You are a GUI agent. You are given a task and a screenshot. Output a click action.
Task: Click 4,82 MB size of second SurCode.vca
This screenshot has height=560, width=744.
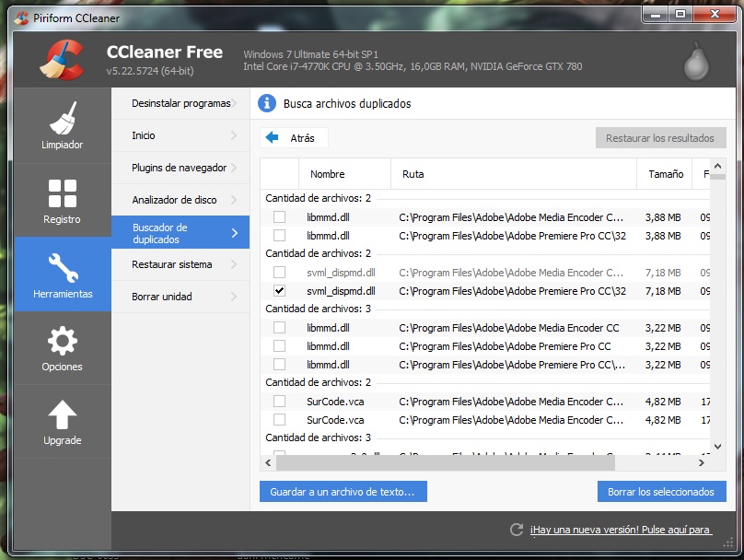click(x=663, y=420)
